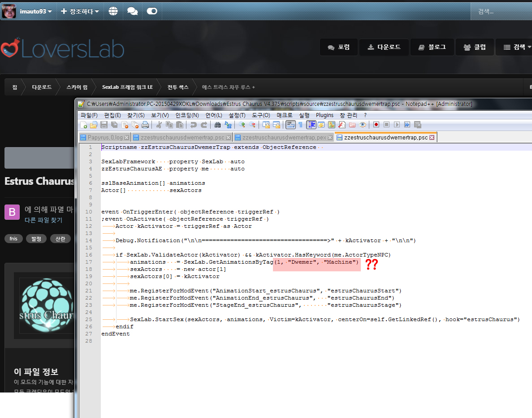Open the 찾기(S) menu

(x=136, y=115)
